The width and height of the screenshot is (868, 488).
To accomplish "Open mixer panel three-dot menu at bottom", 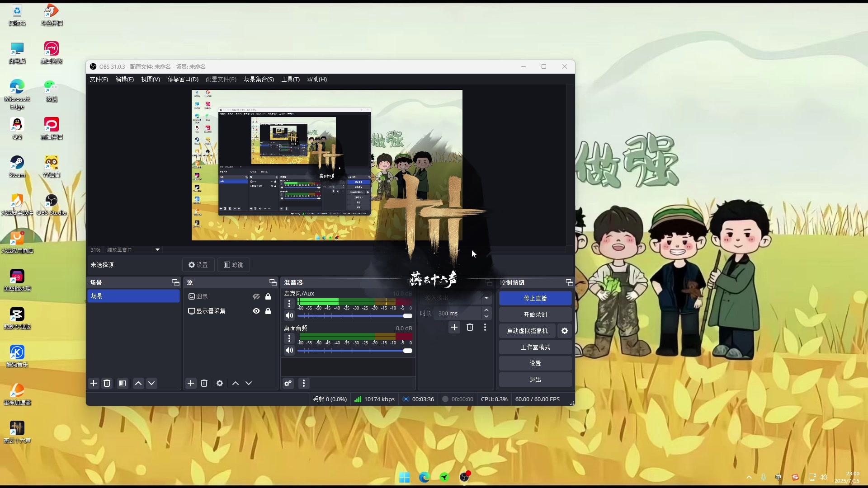I will point(304,383).
